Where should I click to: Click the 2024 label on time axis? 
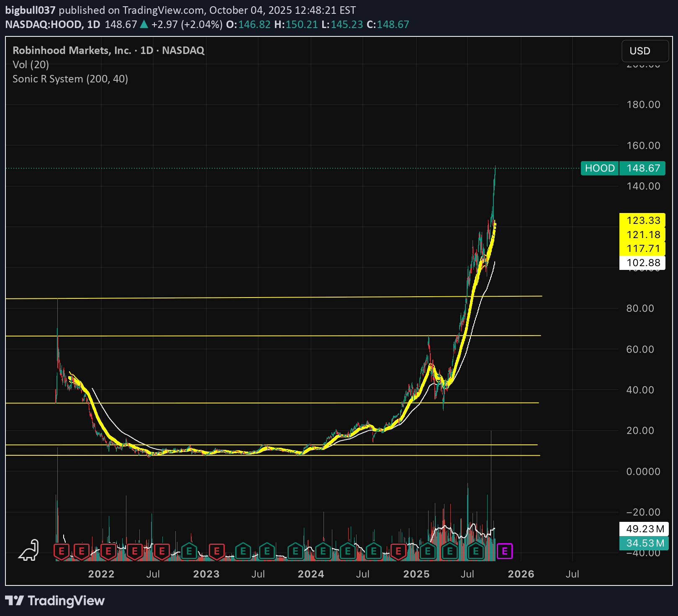(x=311, y=574)
